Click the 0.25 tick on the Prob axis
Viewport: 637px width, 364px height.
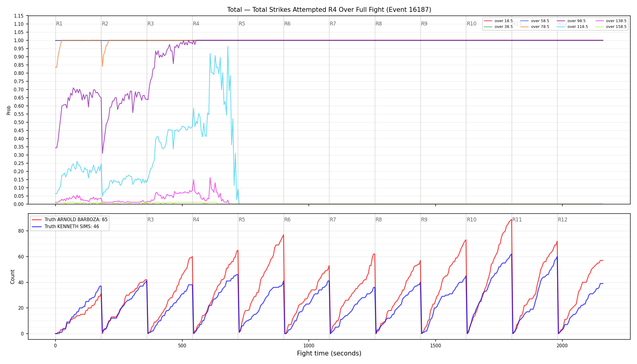pos(19,163)
